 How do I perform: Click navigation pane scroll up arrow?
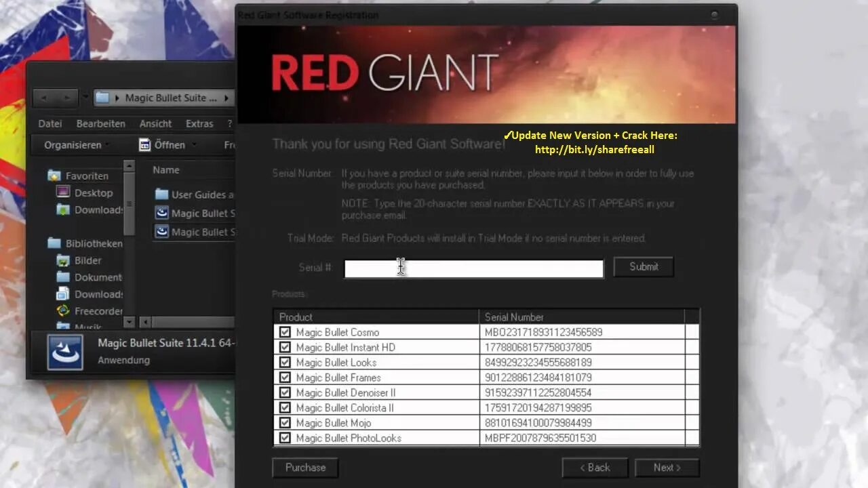tap(129, 167)
